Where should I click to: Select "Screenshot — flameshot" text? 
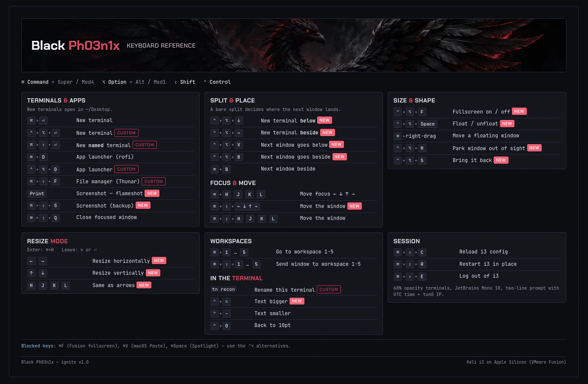click(x=110, y=193)
